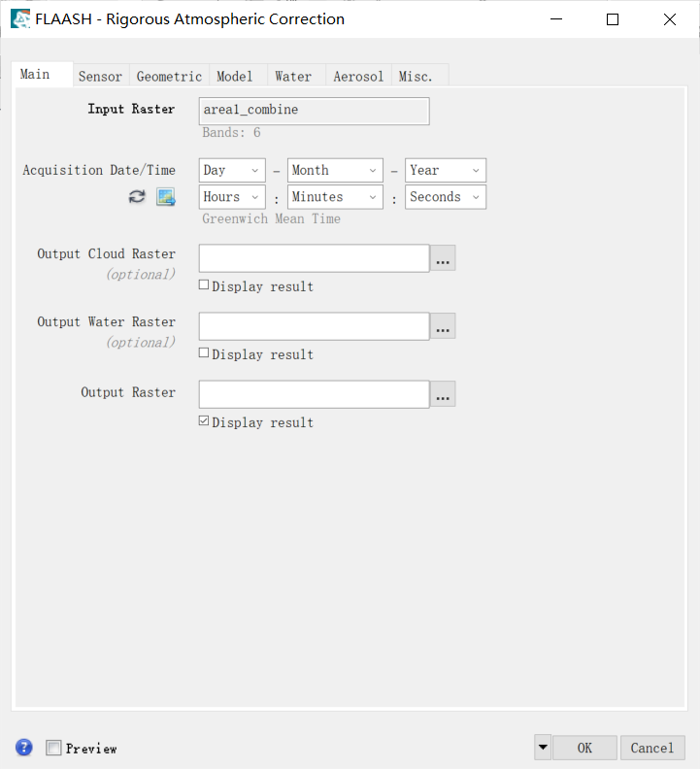Toggle the Preview checkbox
700x769 pixels.
point(53,748)
